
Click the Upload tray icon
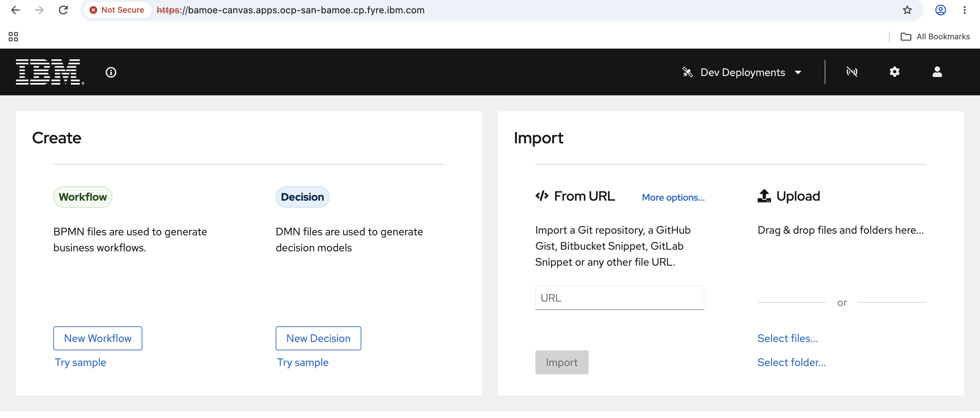point(764,196)
